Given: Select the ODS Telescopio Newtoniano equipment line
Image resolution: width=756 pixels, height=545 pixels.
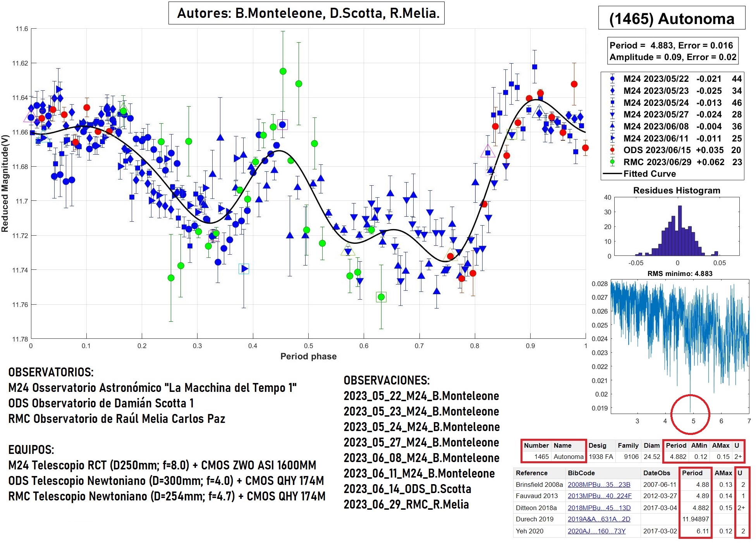Looking at the screenshot, I should pos(166,481).
